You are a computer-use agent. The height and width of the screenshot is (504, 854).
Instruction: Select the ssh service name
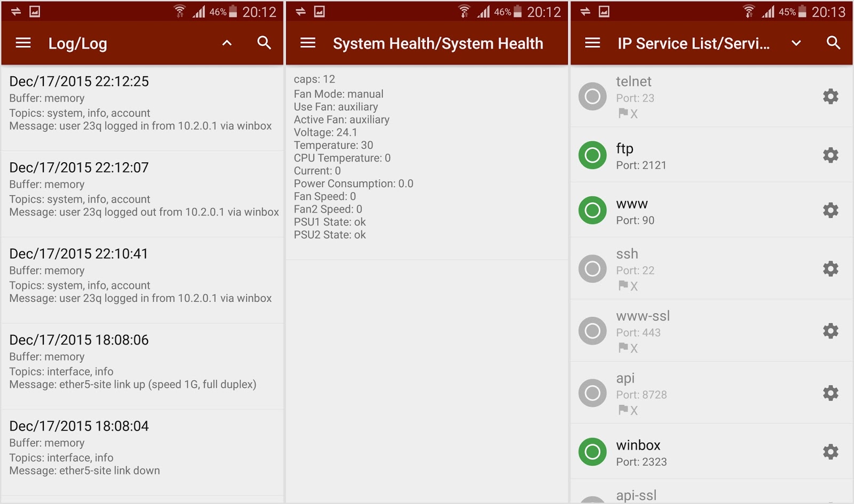(627, 254)
